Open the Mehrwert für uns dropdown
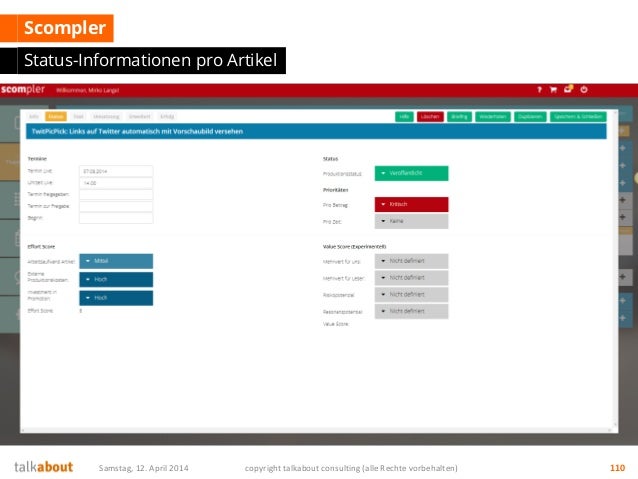 point(411,261)
